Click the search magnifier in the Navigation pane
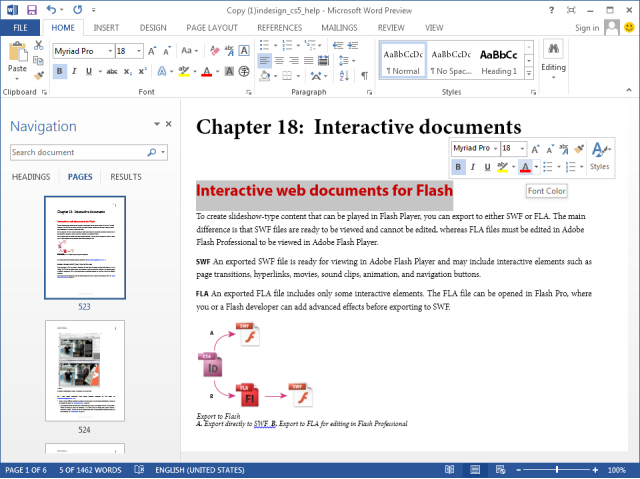The width and height of the screenshot is (640, 479). coord(151,152)
